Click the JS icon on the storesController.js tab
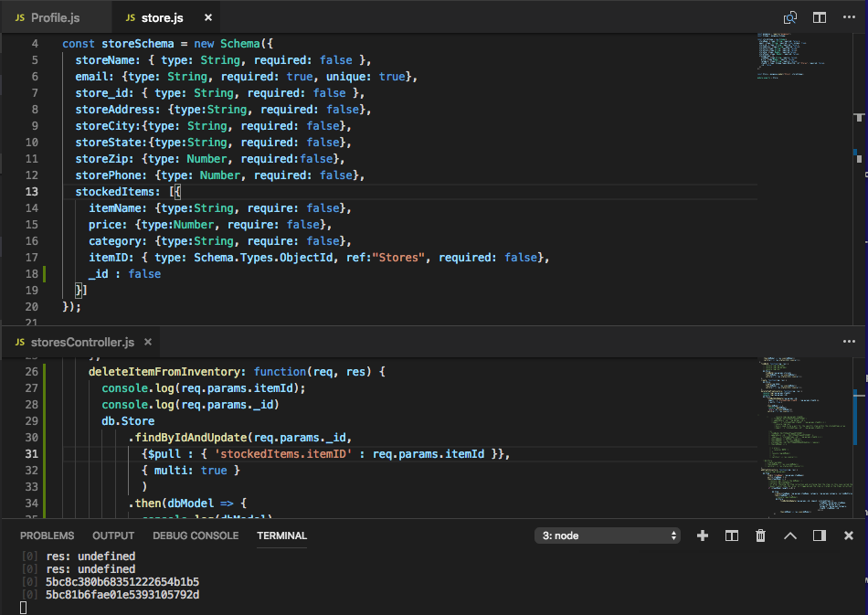Image resolution: width=868 pixels, height=615 pixels. pyautogui.click(x=19, y=342)
